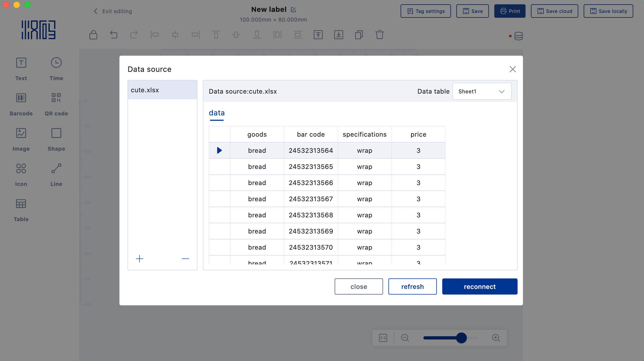Click the blue row pointer arrow
Viewport: 644px width, 361px height.
click(219, 150)
